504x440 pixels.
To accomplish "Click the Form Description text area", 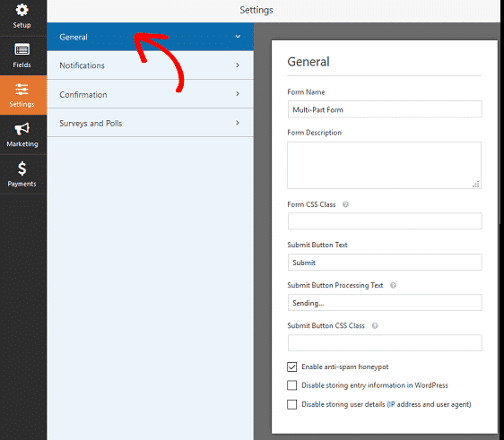I will coord(385,166).
